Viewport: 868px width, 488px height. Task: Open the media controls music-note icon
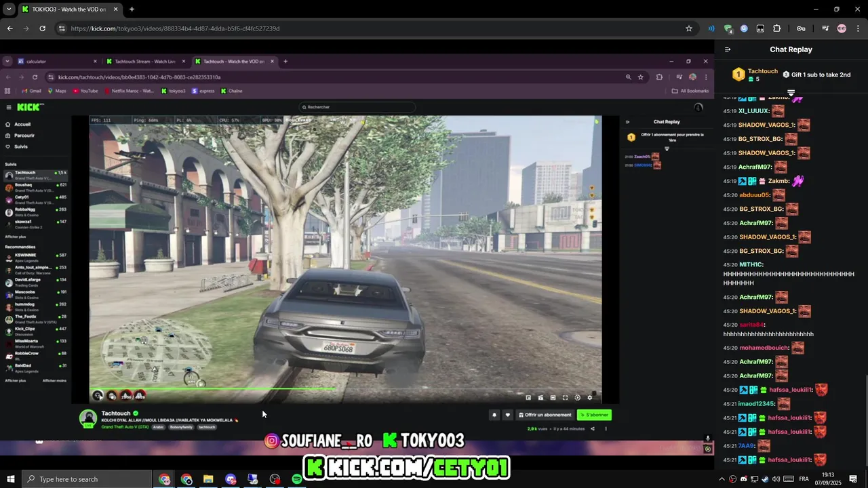825,28
